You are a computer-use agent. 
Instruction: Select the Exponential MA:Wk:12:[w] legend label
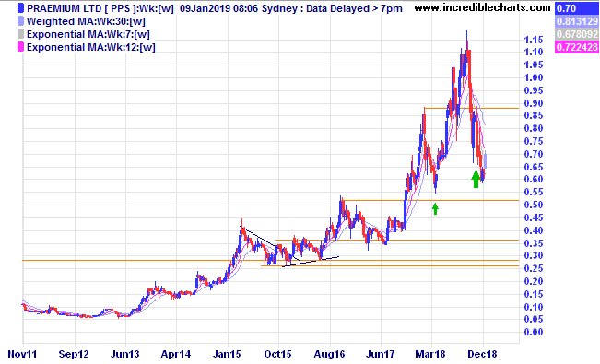(x=91, y=47)
